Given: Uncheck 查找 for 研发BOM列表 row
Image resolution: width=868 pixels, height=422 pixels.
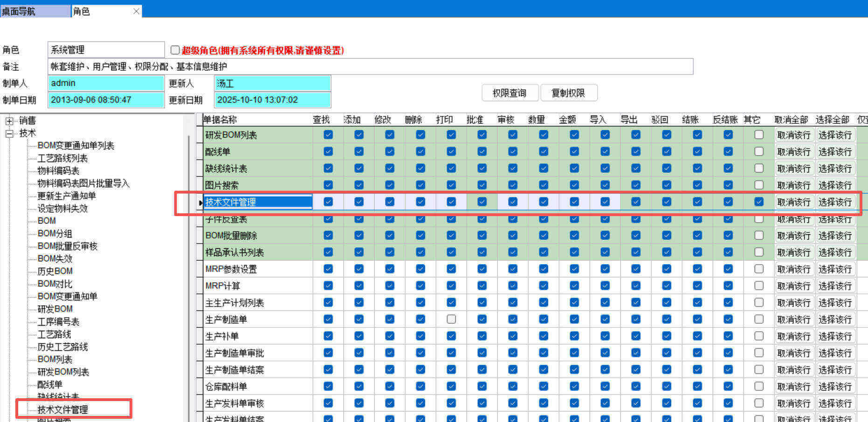Looking at the screenshot, I should coord(328,135).
